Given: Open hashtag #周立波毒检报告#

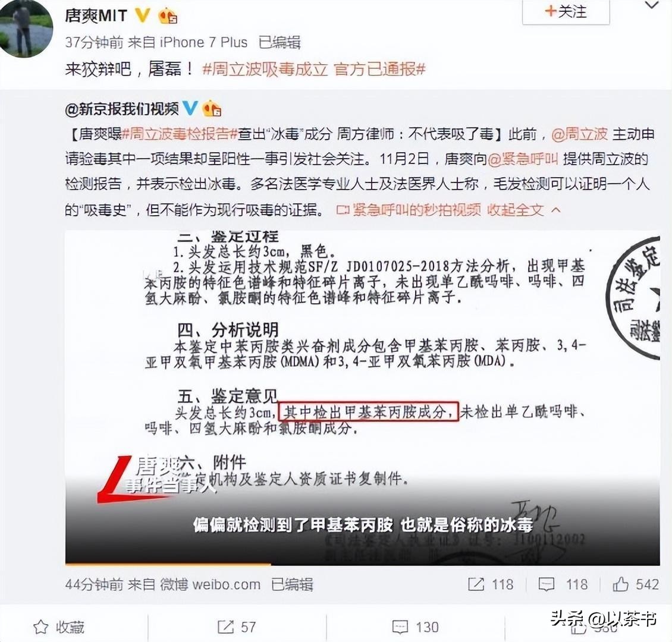Looking at the screenshot, I should [180, 134].
